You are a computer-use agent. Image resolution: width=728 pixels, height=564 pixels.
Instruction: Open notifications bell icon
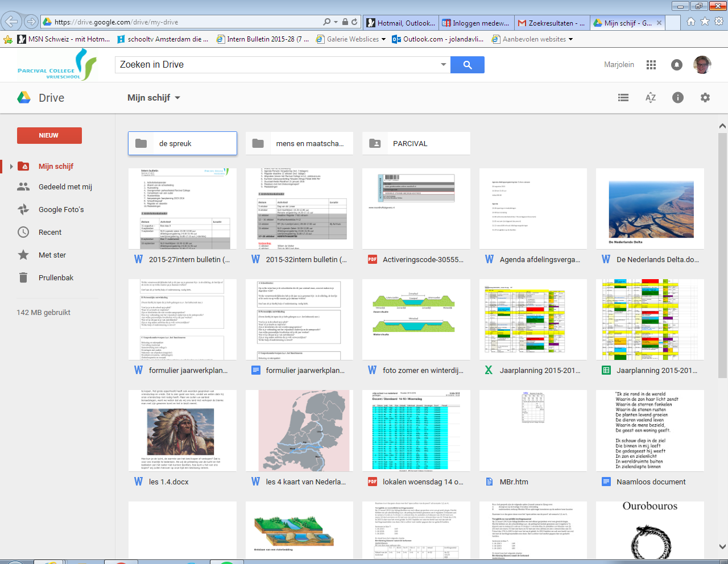tap(677, 65)
